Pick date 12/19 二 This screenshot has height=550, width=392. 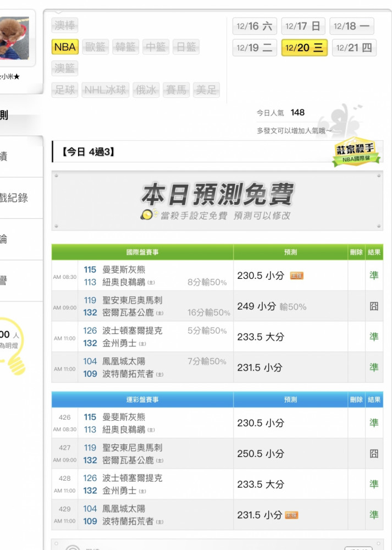pyautogui.click(x=255, y=48)
